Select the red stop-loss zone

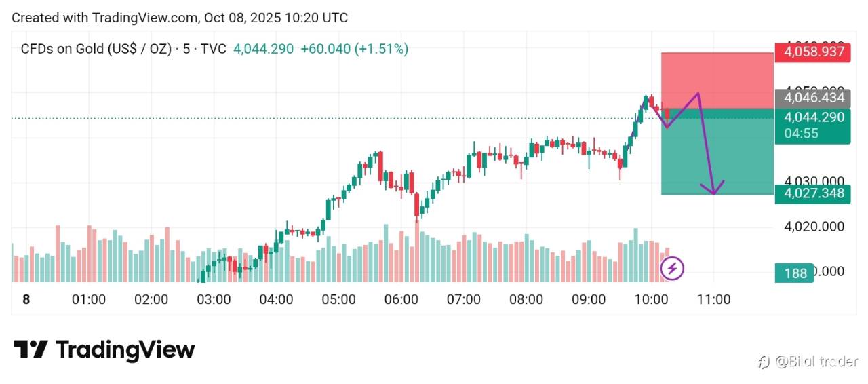[717, 80]
